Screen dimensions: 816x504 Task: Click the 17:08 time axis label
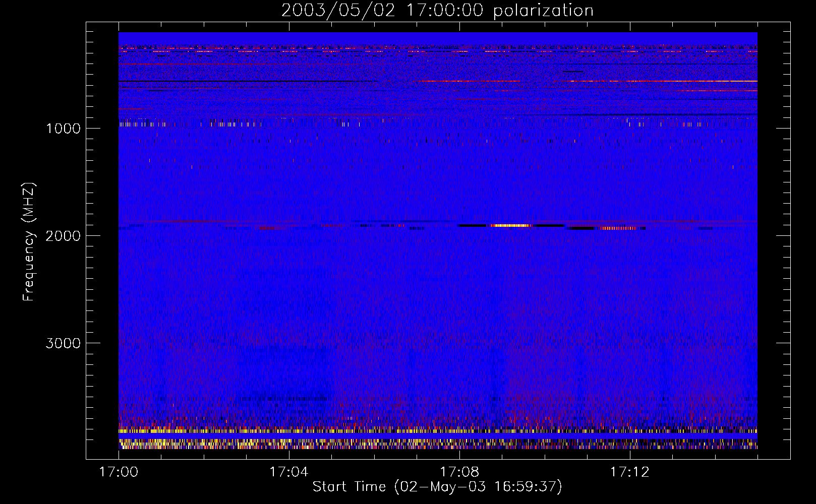click(459, 472)
